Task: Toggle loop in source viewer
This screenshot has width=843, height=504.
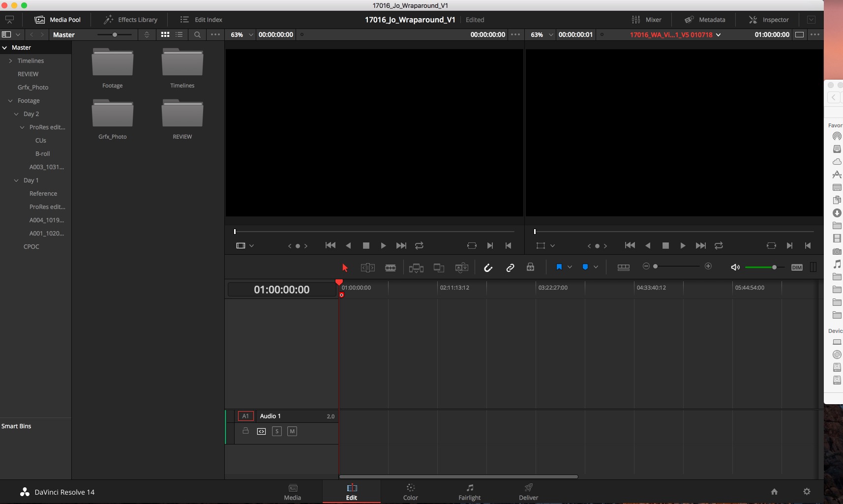Action: click(x=419, y=245)
